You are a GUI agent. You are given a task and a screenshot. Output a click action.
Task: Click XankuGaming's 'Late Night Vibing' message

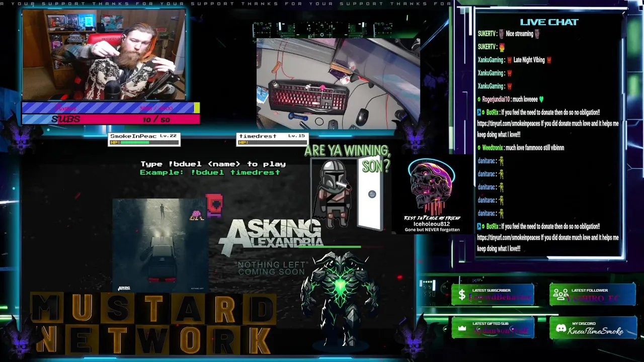(x=515, y=60)
